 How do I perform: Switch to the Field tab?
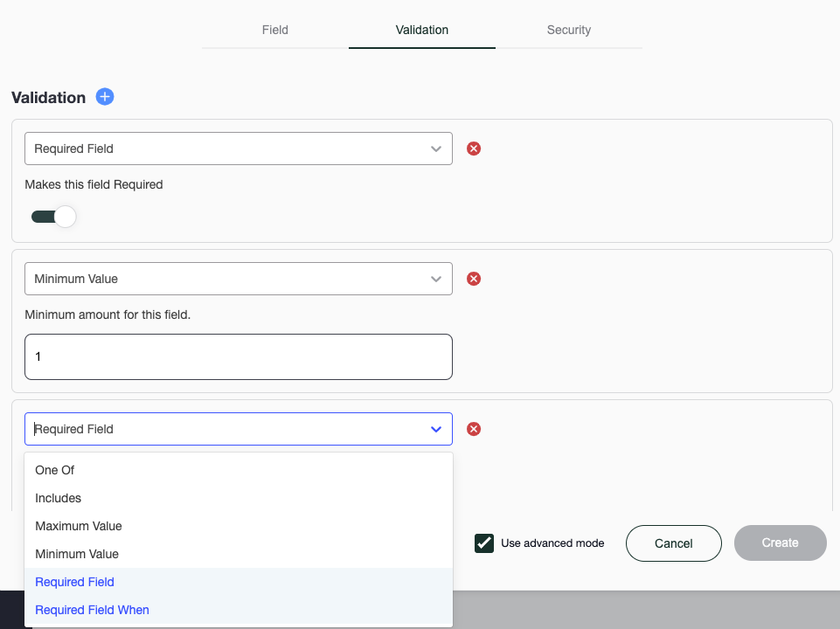(x=274, y=30)
